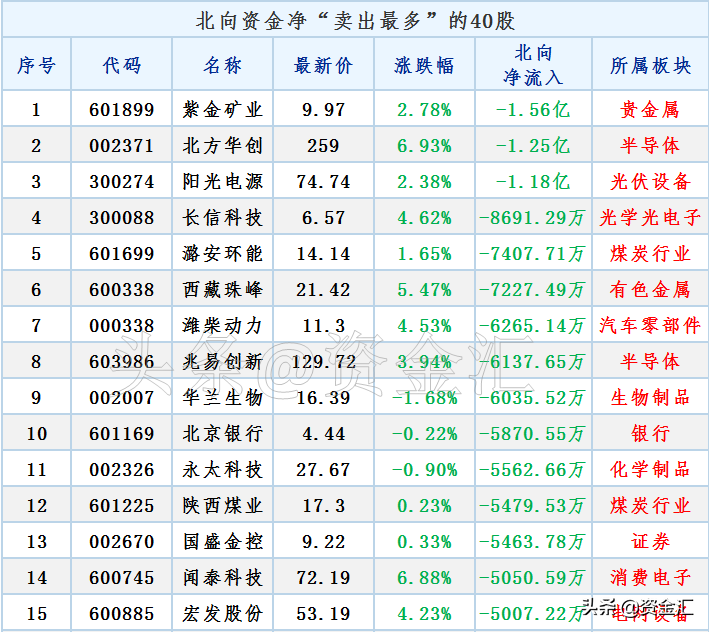The image size is (709, 632).
Task: Click stock code 603986
Action: [122, 362]
